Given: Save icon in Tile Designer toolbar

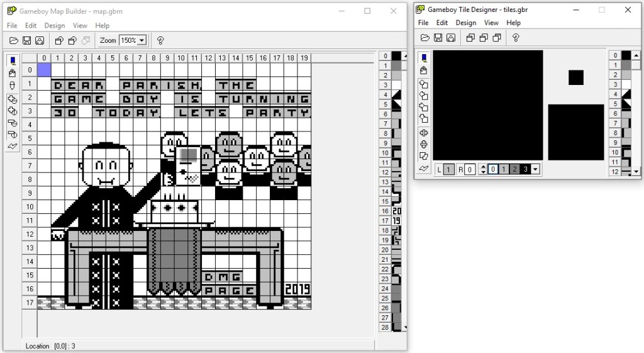Looking at the screenshot, I should point(438,38).
